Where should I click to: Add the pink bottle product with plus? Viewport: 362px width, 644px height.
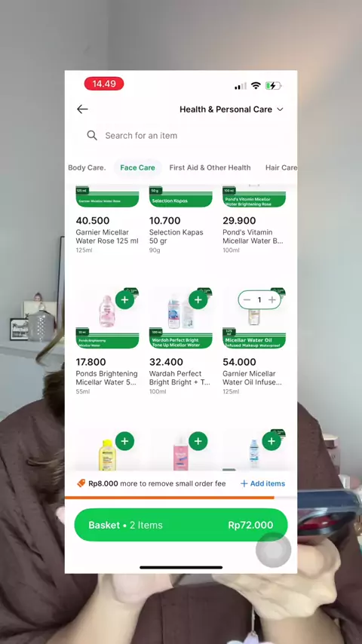pyautogui.click(x=198, y=441)
